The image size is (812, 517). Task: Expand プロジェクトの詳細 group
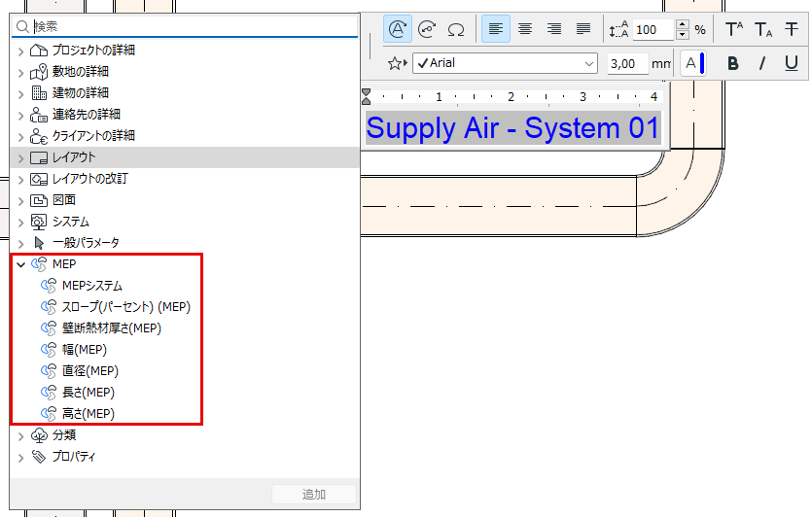(20, 51)
